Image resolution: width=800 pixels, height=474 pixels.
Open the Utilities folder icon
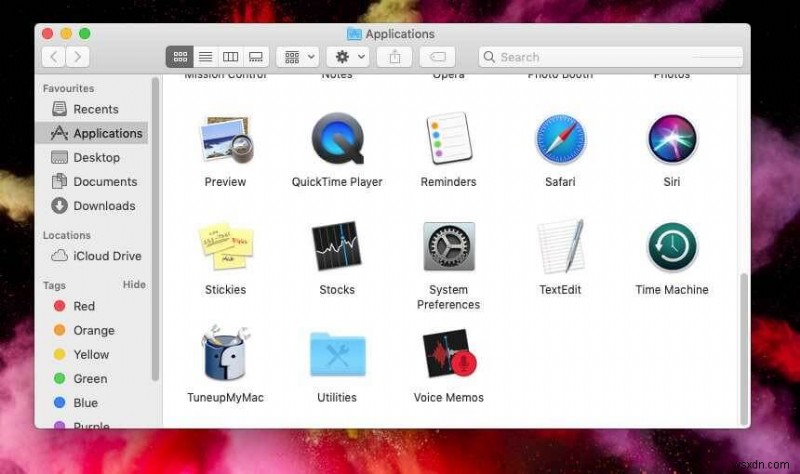[x=337, y=354]
